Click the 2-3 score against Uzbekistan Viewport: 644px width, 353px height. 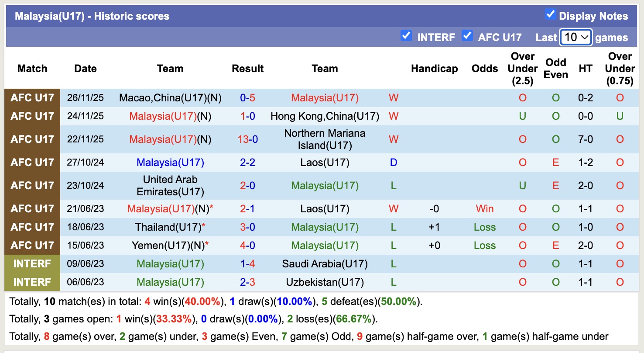(247, 282)
